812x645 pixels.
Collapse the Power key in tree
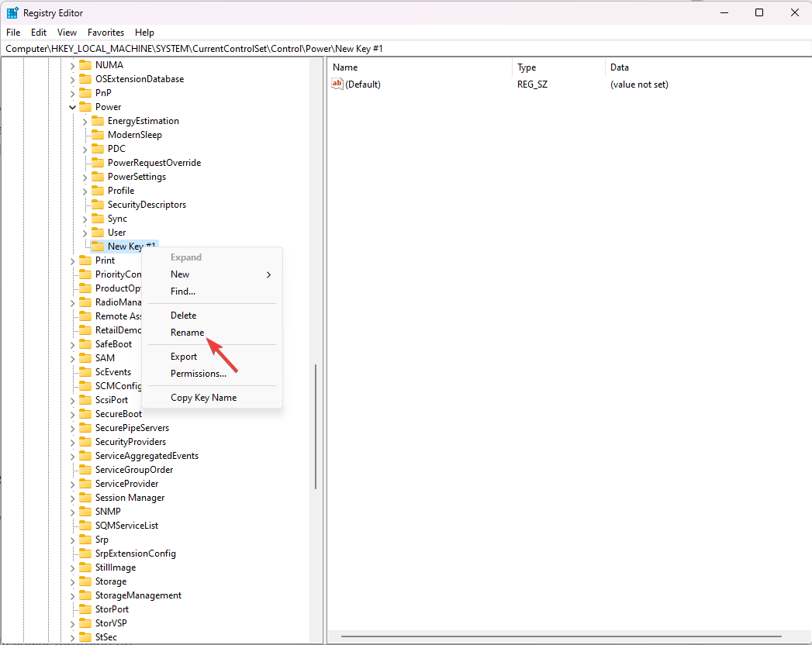(72, 107)
